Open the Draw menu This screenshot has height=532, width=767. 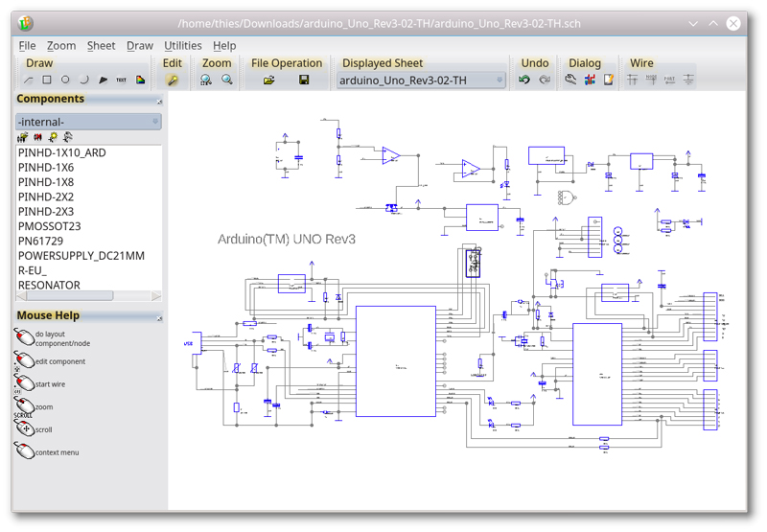[x=140, y=45]
